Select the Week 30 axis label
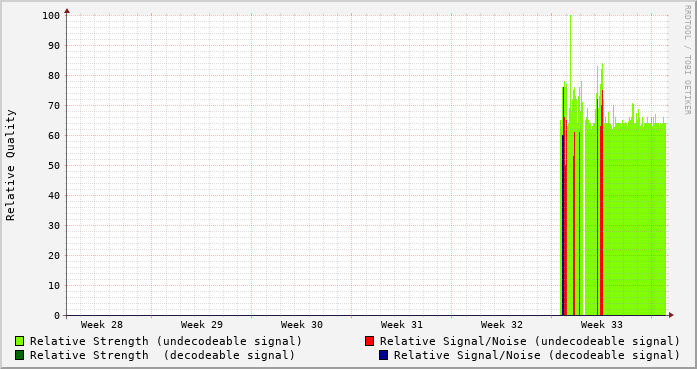 click(x=302, y=325)
